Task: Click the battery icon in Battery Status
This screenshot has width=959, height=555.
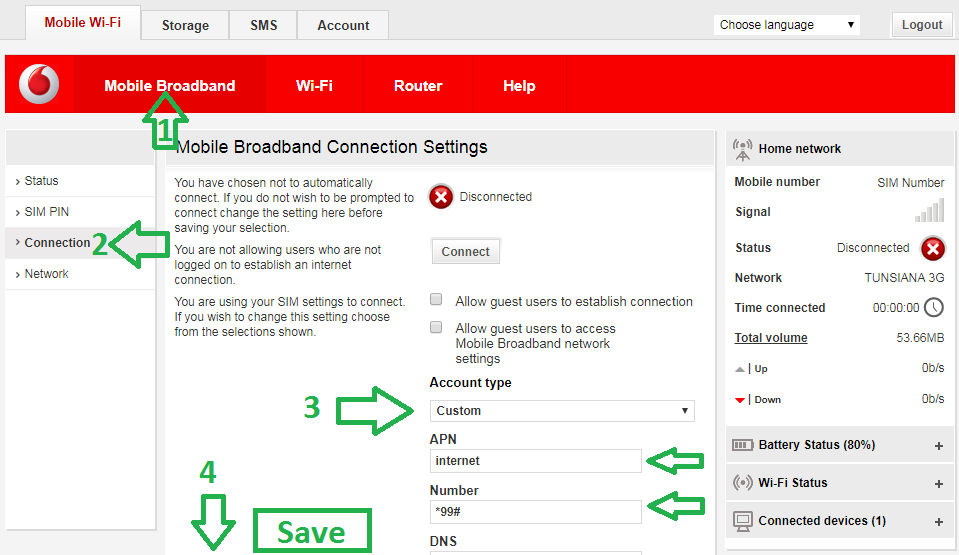Action: [x=742, y=445]
